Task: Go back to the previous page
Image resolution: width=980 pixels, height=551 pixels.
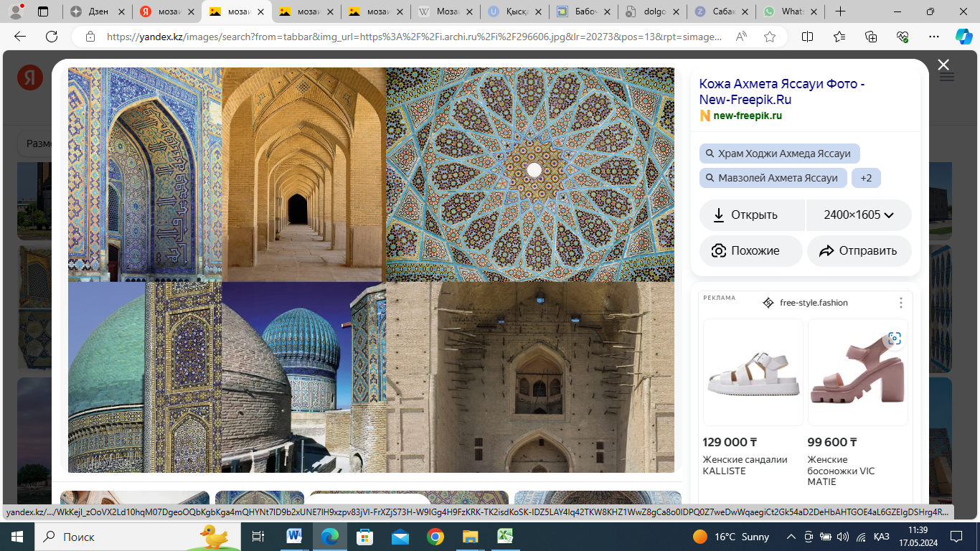Action: tap(20, 37)
